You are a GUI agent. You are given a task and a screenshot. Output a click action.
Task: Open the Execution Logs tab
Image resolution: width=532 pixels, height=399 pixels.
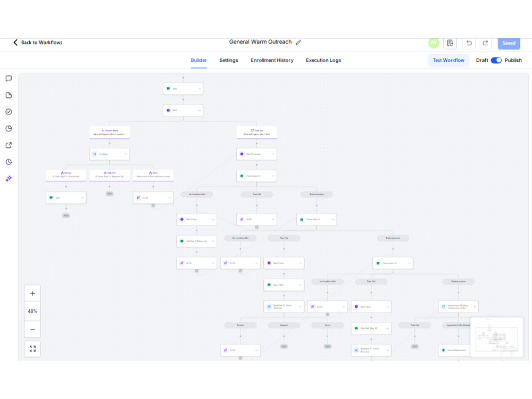(323, 60)
